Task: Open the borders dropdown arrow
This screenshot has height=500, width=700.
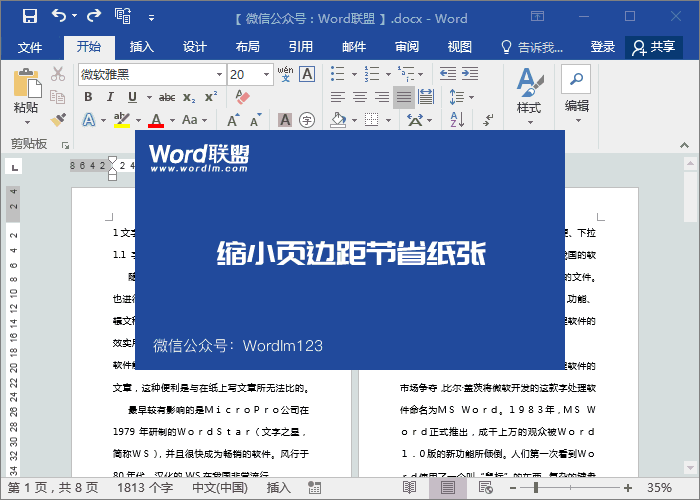Action: pos(388,120)
